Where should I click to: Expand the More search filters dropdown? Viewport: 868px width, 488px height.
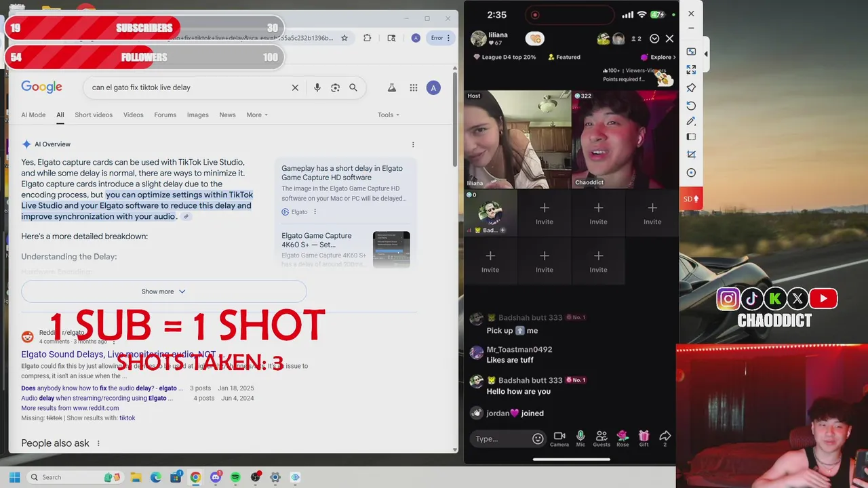coord(257,115)
